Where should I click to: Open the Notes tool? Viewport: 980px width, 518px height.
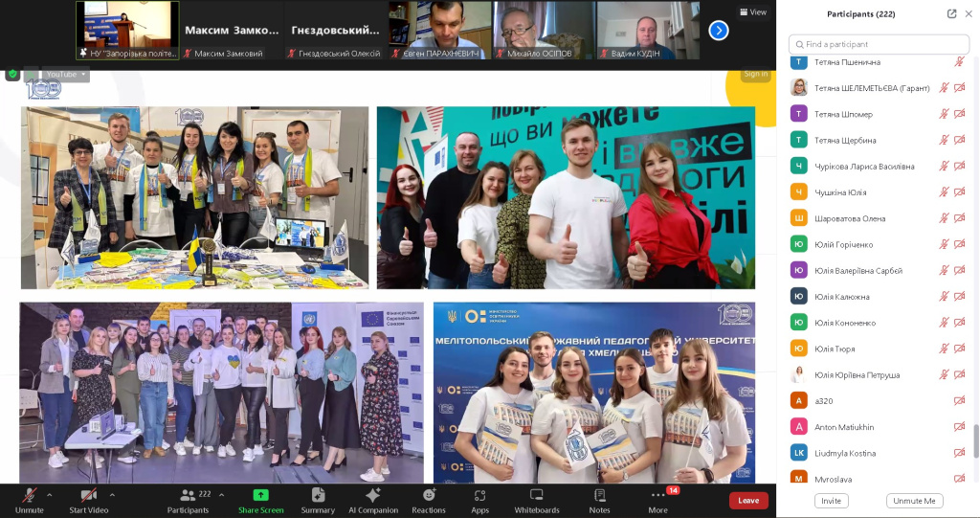coord(599,501)
